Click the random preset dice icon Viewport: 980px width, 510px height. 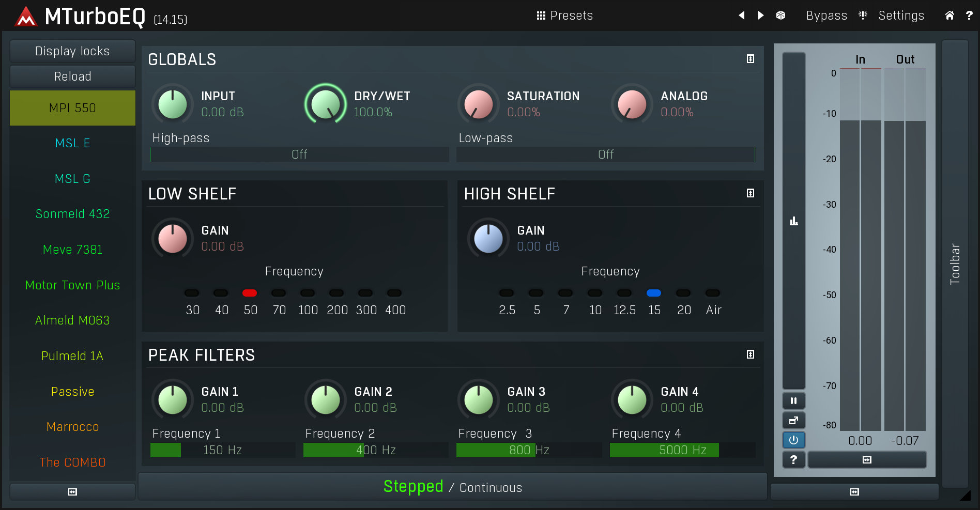[780, 16]
